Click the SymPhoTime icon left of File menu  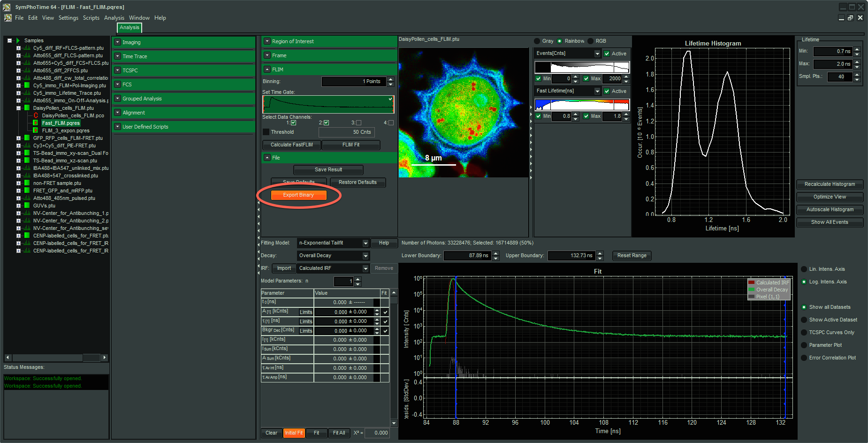pyautogui.click(x=8, y=18)
